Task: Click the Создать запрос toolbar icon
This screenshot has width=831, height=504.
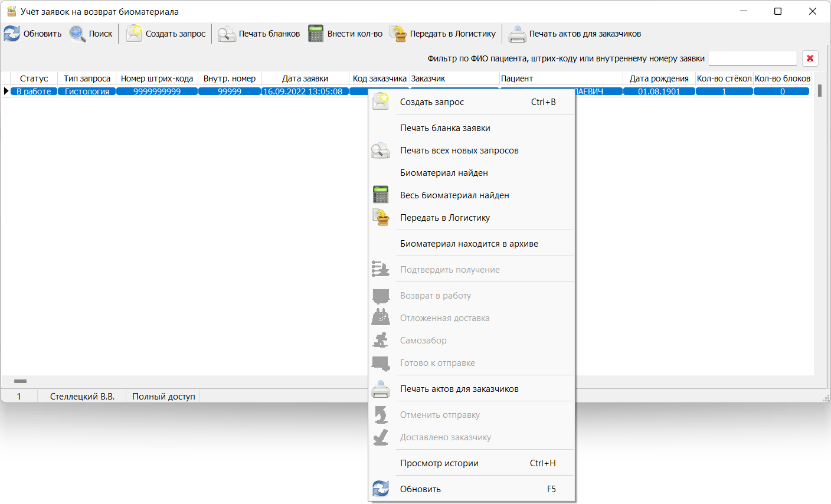Action: (134, 34)
